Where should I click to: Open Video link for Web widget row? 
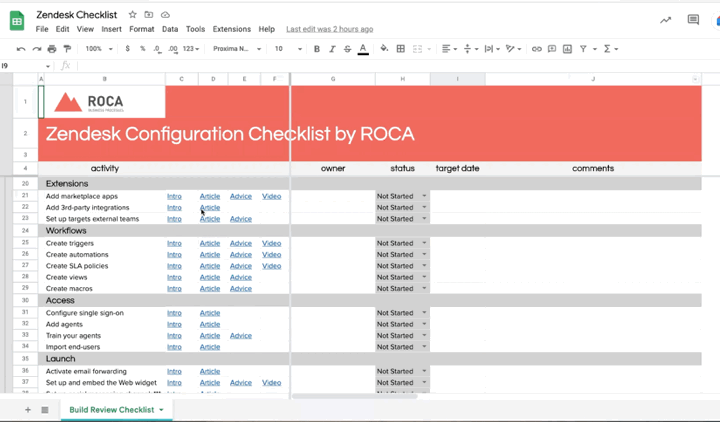pyautogui.click(x=271, y=383)
